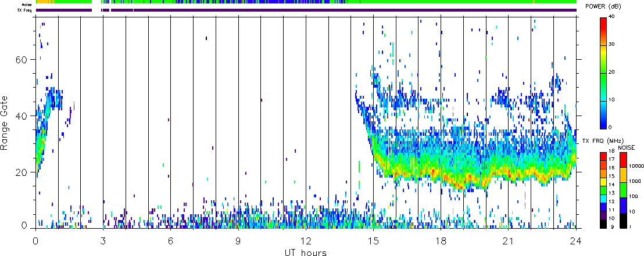Click the 21 tick label on UT hours axis
The image size is (644, 256).
tap(509, 241)
